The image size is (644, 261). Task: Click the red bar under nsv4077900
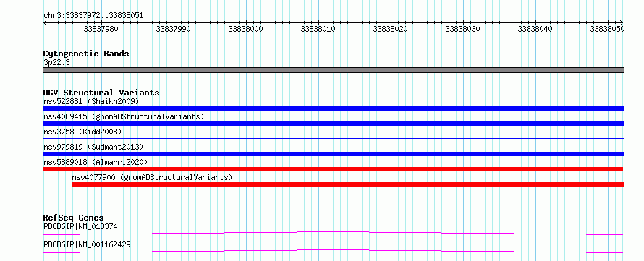point(348,184)
